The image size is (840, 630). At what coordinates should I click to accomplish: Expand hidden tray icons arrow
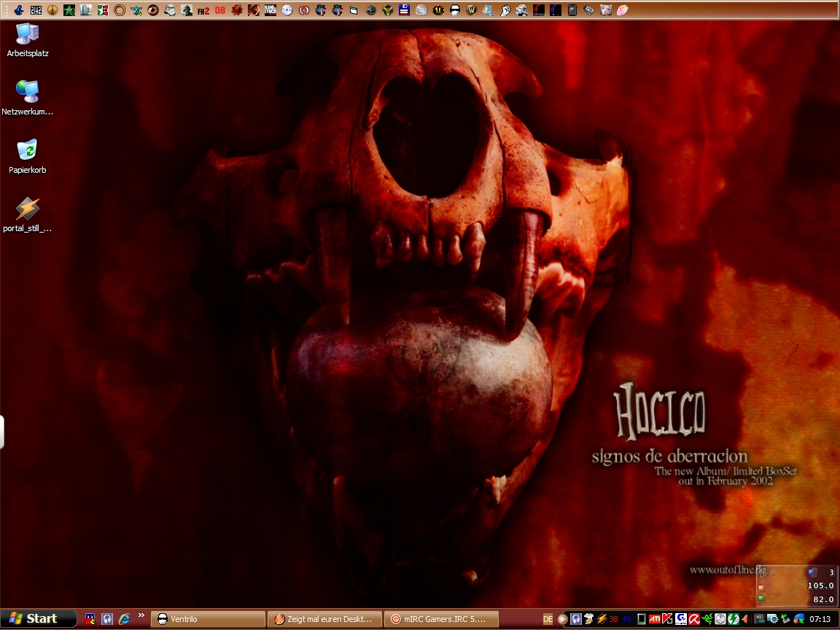point(562,619)
